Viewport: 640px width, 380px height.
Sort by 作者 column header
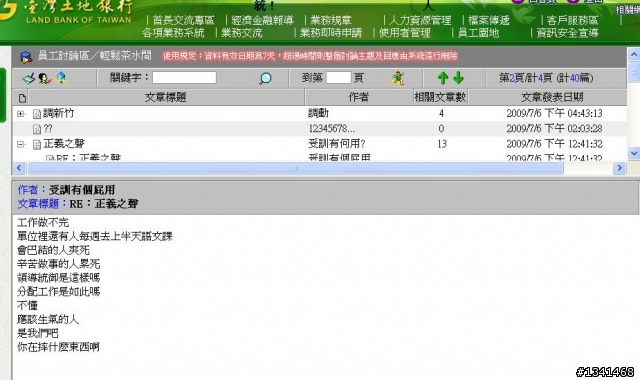(359, 98)
